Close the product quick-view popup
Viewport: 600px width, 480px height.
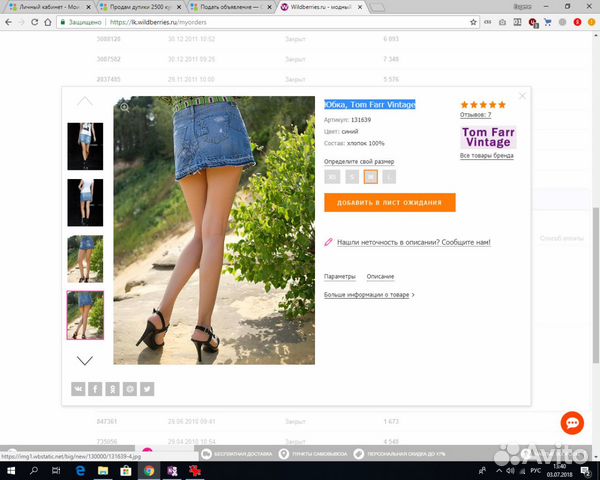click(x=522, y=96)
